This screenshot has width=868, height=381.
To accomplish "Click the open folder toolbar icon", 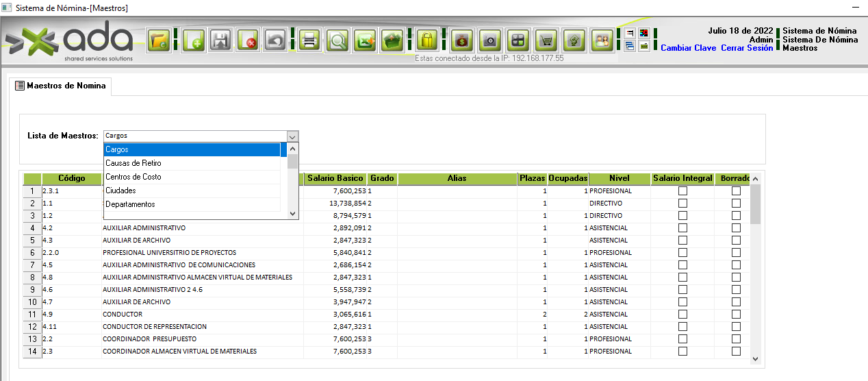I will 159,40.
